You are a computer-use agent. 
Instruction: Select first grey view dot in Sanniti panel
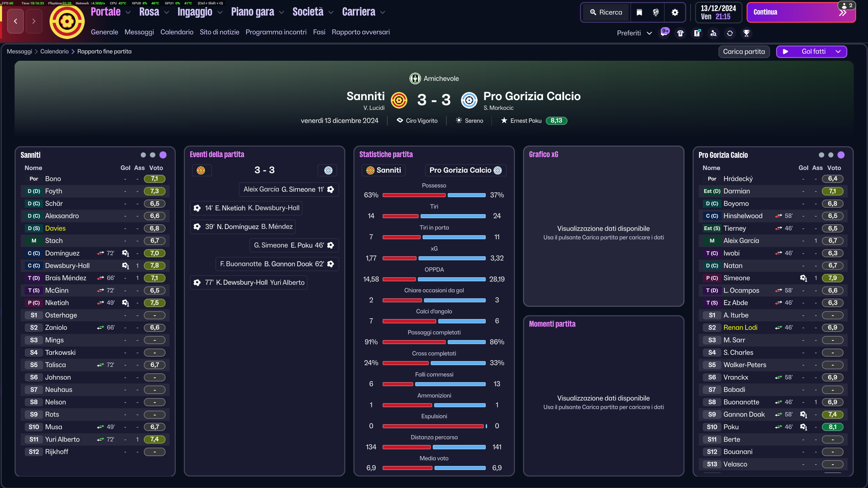[143, 155]
